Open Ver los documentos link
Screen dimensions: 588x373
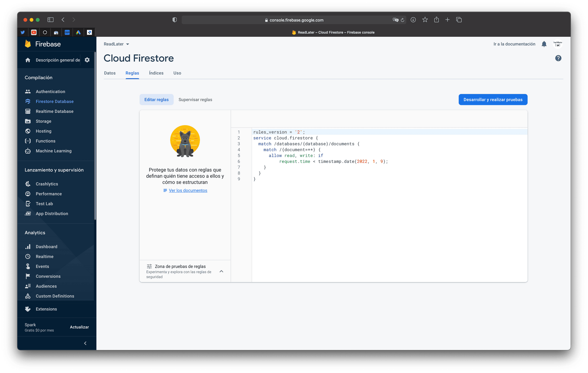pos(188,190)
